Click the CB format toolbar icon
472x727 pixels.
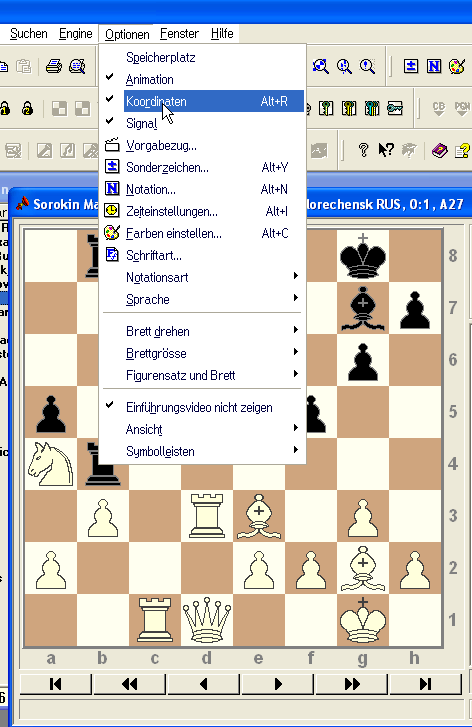(x=439, y=108)
